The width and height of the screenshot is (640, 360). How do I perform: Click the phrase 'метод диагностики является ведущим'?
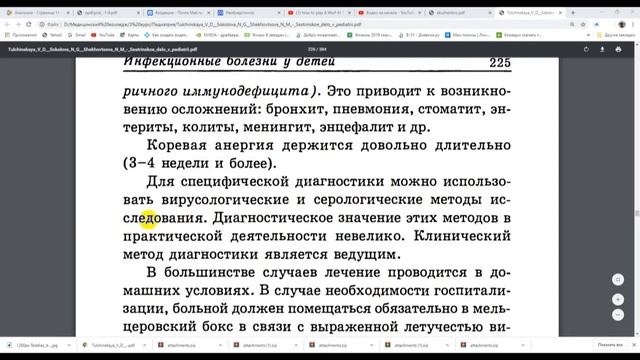[x=262, y=254]
